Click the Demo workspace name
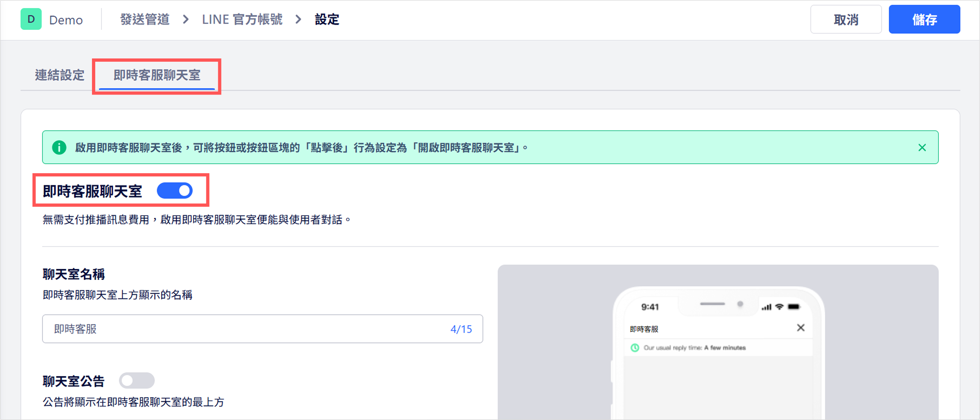980x420 pixels. click(66, 20)
